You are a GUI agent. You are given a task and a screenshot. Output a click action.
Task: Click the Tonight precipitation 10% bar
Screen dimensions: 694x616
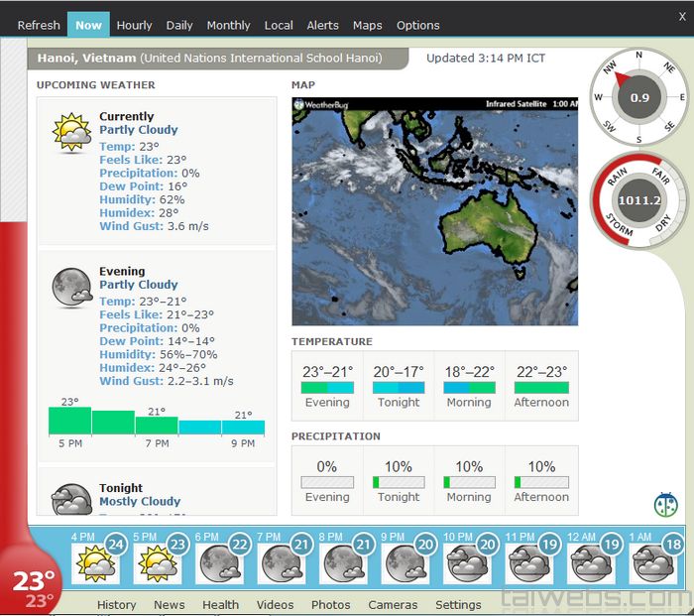(x=399, y=482)
